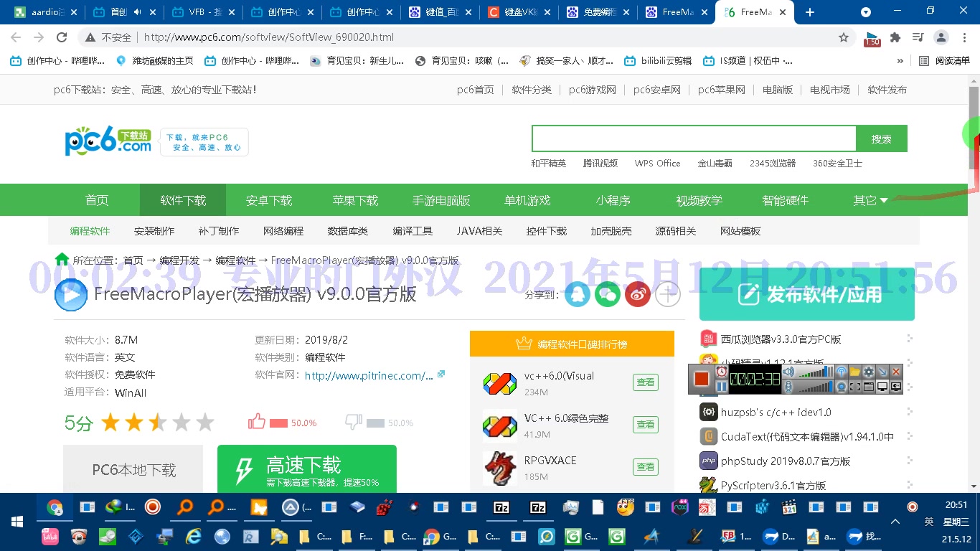Click the browser address bar URL
This screenshot has width=980, height=551.
point(269,37)
